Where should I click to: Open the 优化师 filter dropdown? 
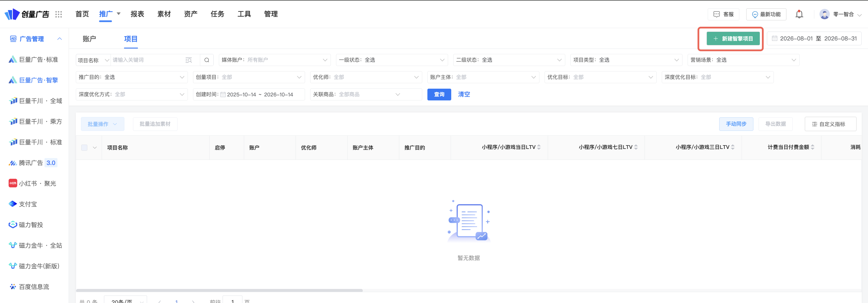366,77
